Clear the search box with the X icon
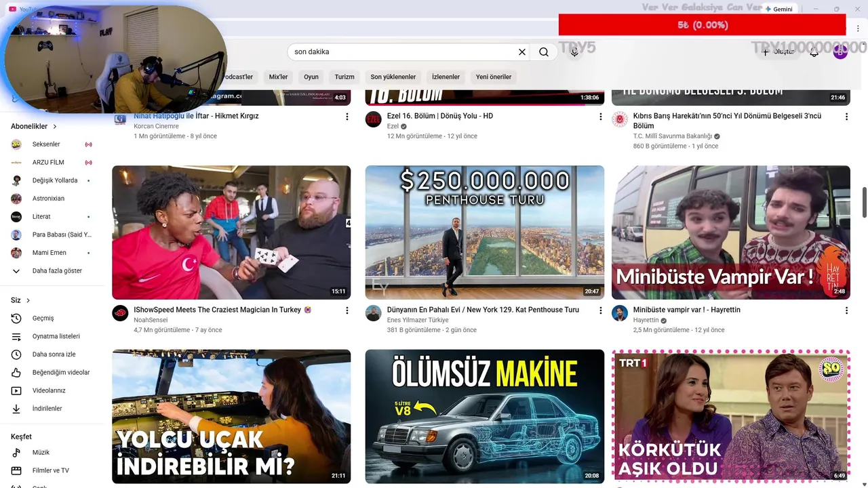 click(522, 52)
